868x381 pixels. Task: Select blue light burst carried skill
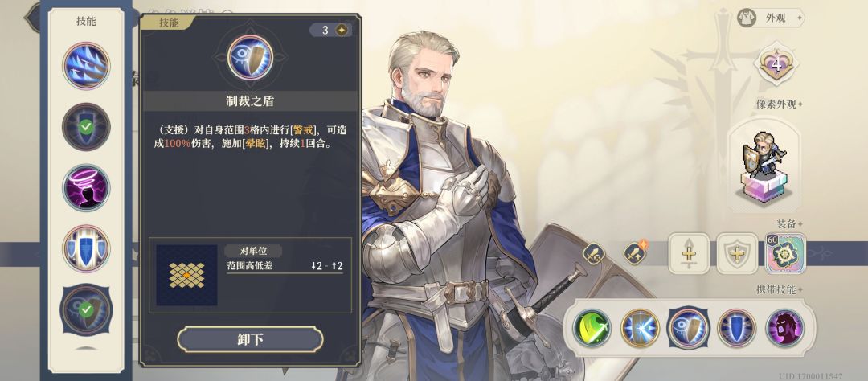641,328
